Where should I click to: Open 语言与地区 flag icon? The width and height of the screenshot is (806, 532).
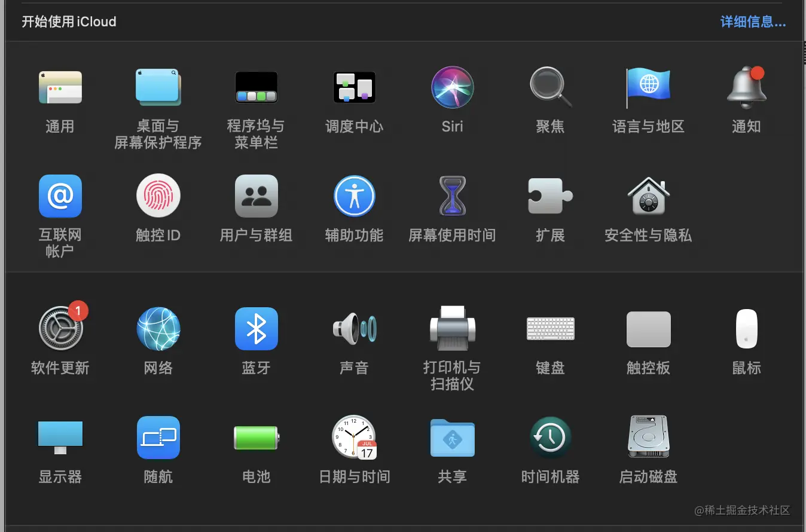[648, 87]
